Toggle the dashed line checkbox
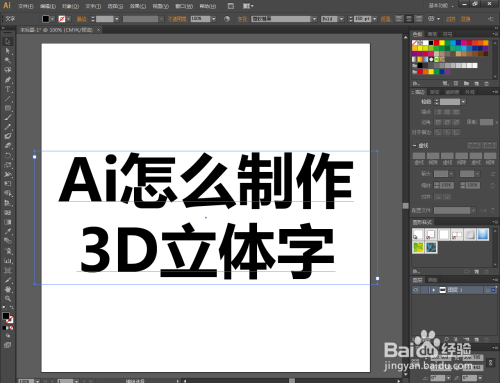Viewport: 500px width, 383px height. (414, 145)
